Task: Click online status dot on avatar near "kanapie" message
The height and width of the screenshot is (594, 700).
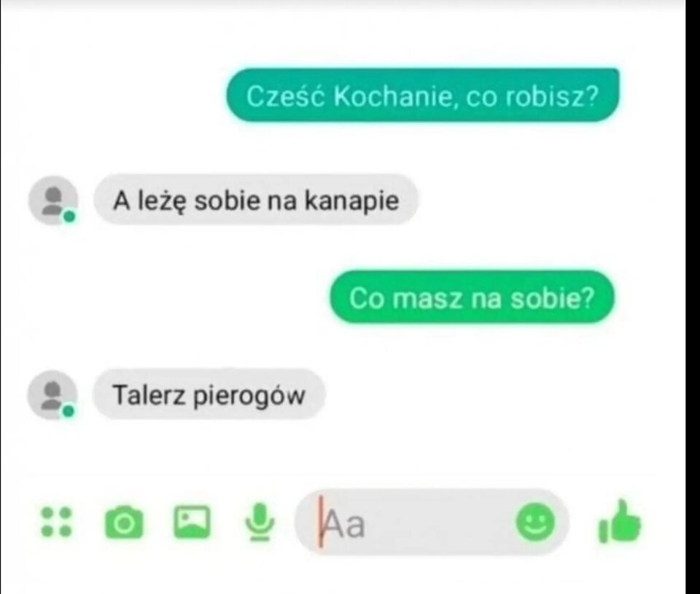Action: [x=69, y=217]
